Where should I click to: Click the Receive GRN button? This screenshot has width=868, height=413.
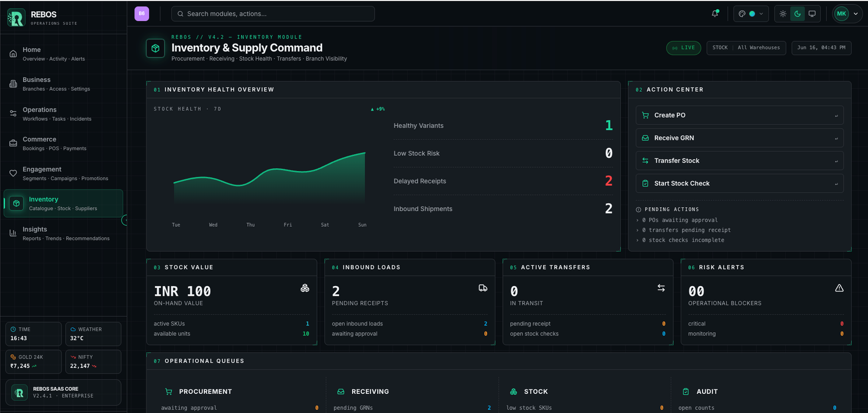[739, 138]
